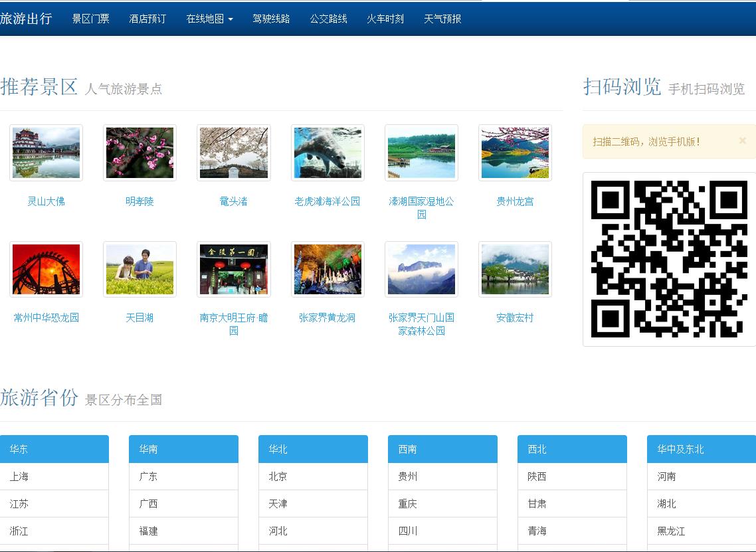Choose 福建 in the 华南 list
Image resolution: width=756 pixels, height=552 pixels.
click(x=184, y=531)
